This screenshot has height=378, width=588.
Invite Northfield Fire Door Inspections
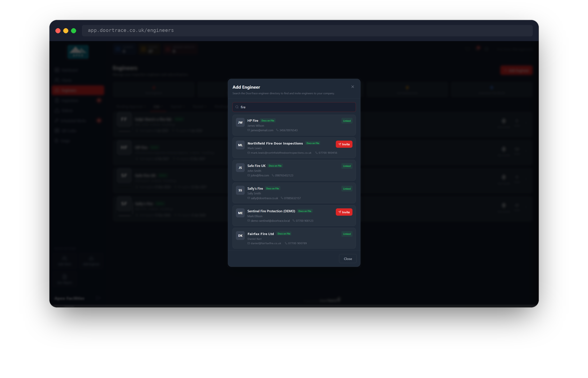344,144
